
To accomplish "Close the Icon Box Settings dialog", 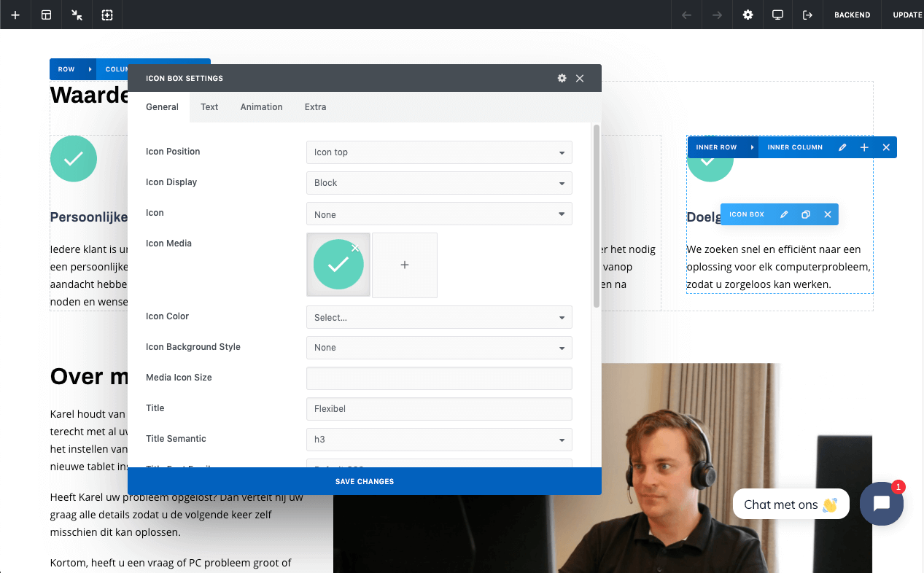I will coord(580,78).
